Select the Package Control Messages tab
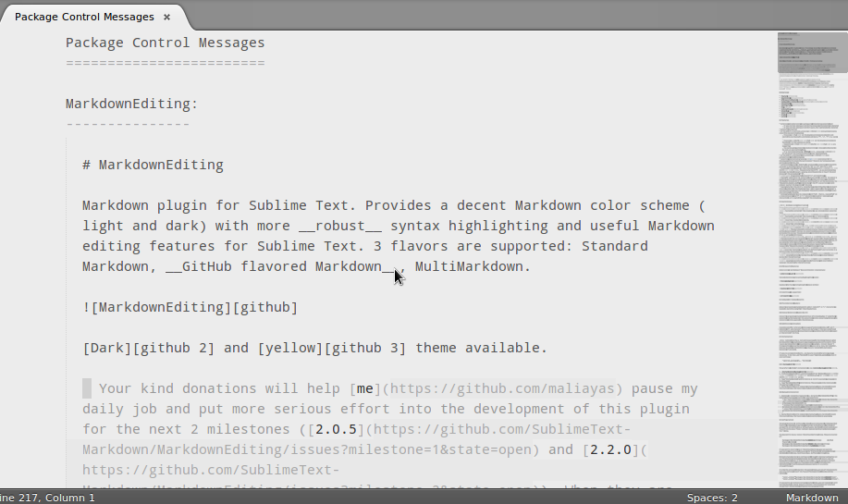The height and width of the screenshot is (504, 848). (84, 17)
